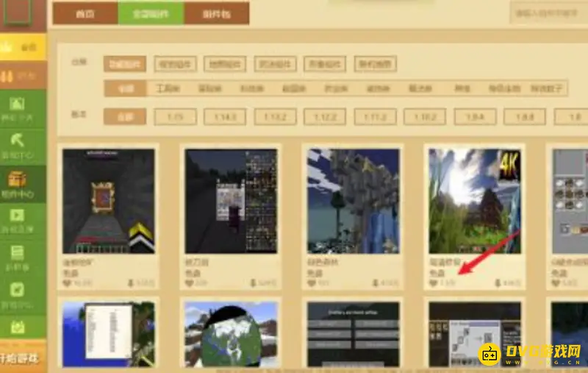Filter by version 1.12.2

coord(325,116)
